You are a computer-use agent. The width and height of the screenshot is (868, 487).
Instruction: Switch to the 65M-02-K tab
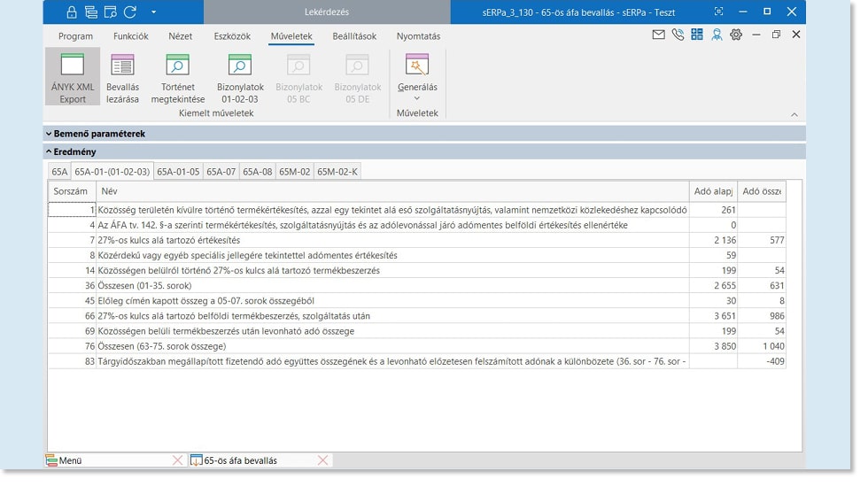(337, 172)
